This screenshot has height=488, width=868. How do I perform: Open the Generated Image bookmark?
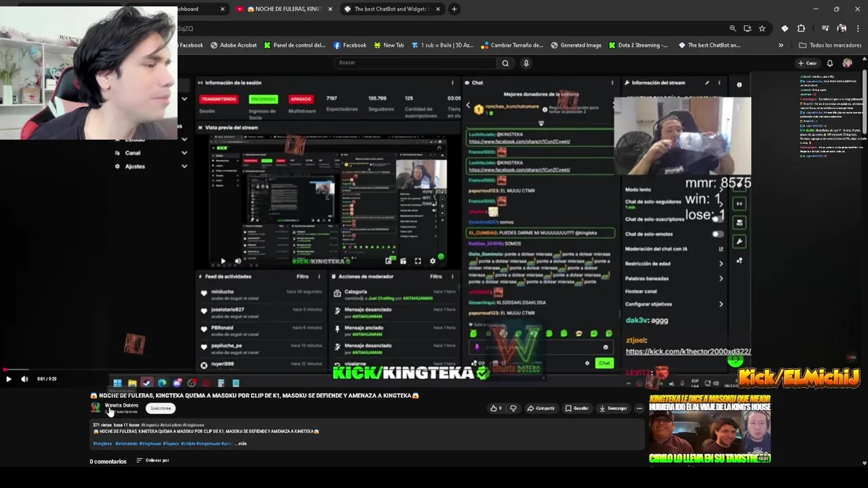[576, 45]
